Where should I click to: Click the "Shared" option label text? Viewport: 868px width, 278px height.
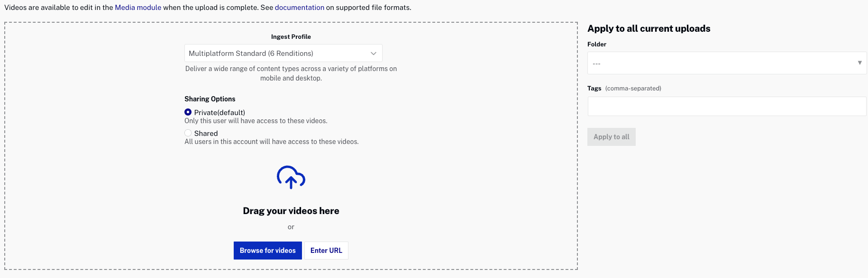click(x=206, y=134)
